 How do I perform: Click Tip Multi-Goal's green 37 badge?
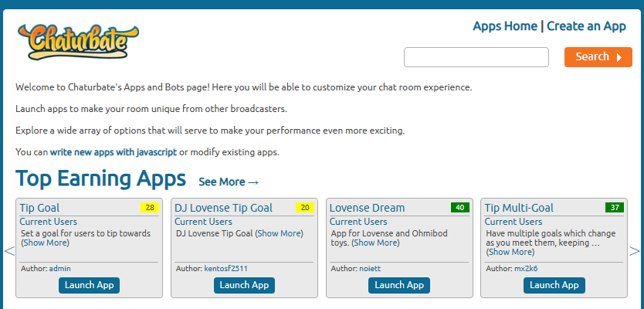615,208
